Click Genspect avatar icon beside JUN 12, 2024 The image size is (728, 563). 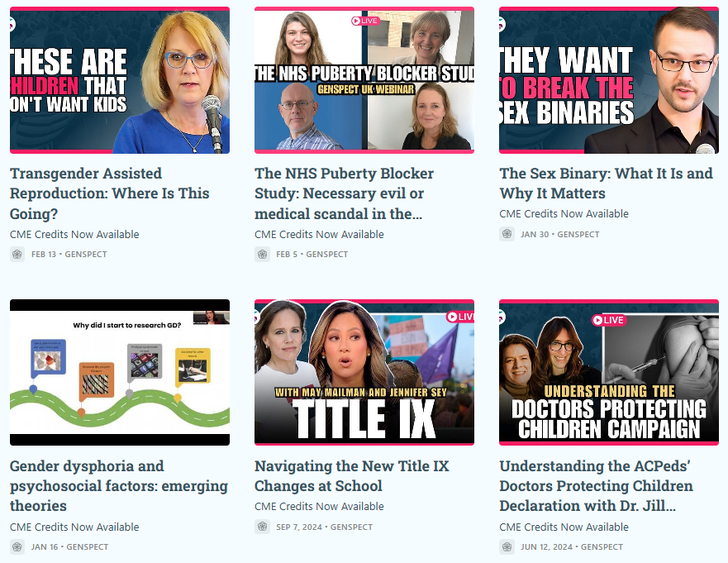click(x=507, y=546)
